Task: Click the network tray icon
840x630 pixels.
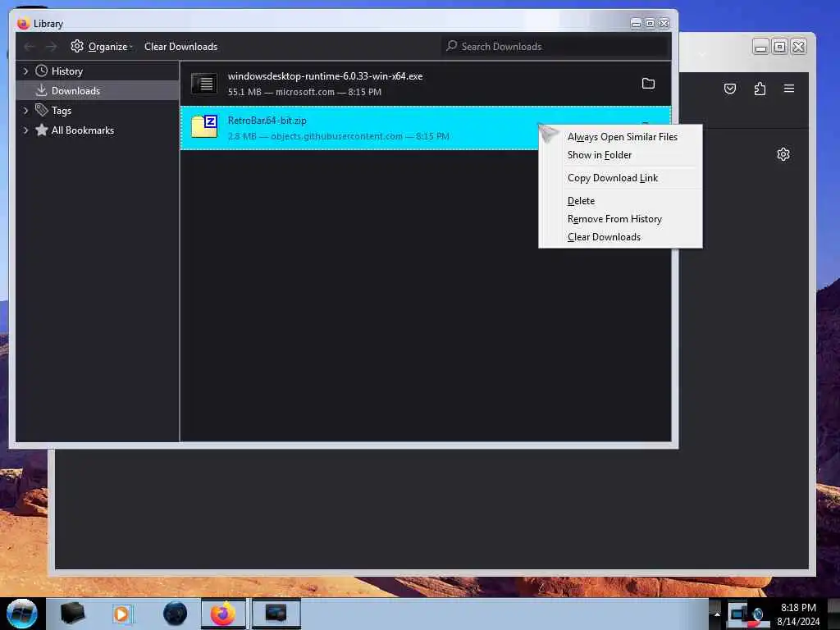Action: tap(738, 614)
